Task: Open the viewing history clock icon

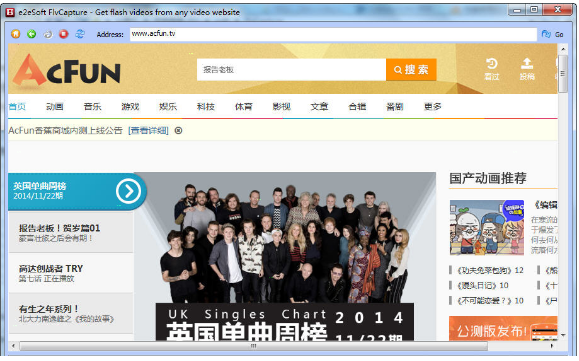Action: coord(491,63)
